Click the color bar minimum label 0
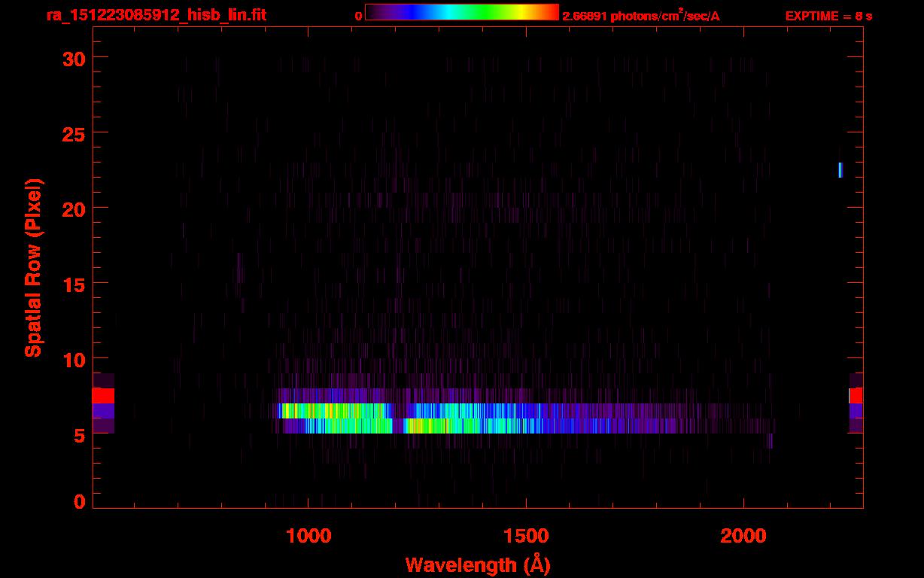The image size is (924, 578). [x=358, y=16]
